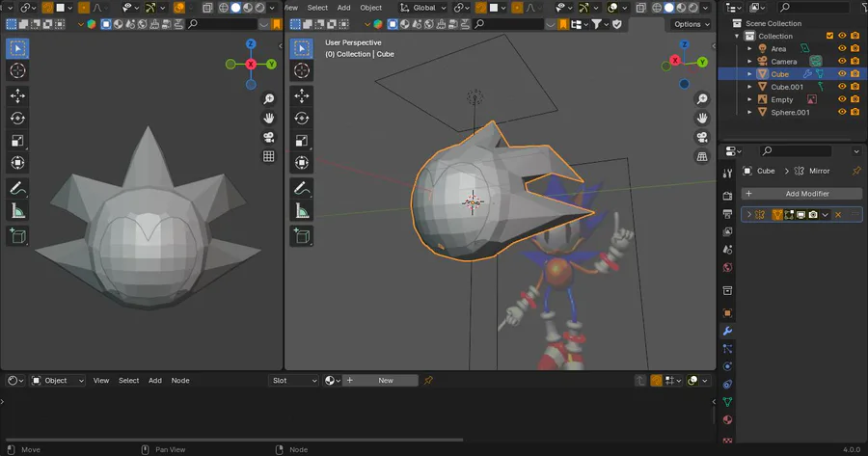
Task: Select the Cursor tool in the left viewport
Action: [17, 70]
